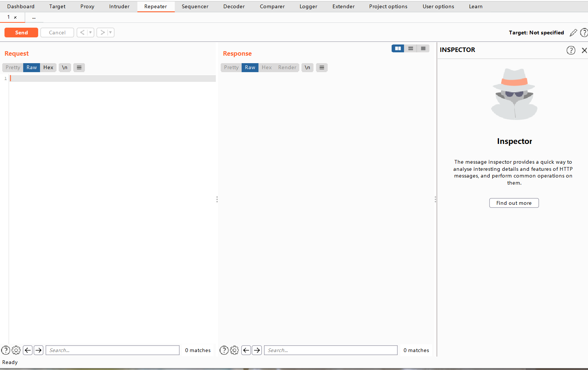Close the Inspector panel

584,50
